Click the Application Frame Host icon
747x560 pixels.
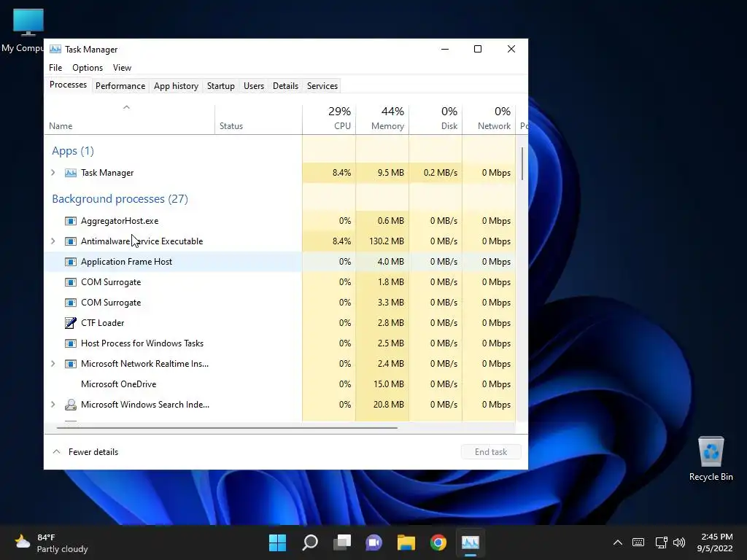click(x=71, y=262)
